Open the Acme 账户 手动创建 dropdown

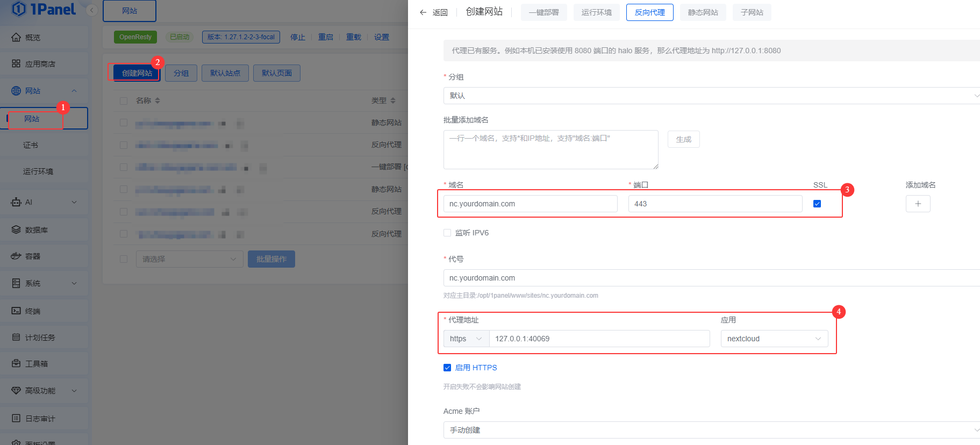pos(710,430)
